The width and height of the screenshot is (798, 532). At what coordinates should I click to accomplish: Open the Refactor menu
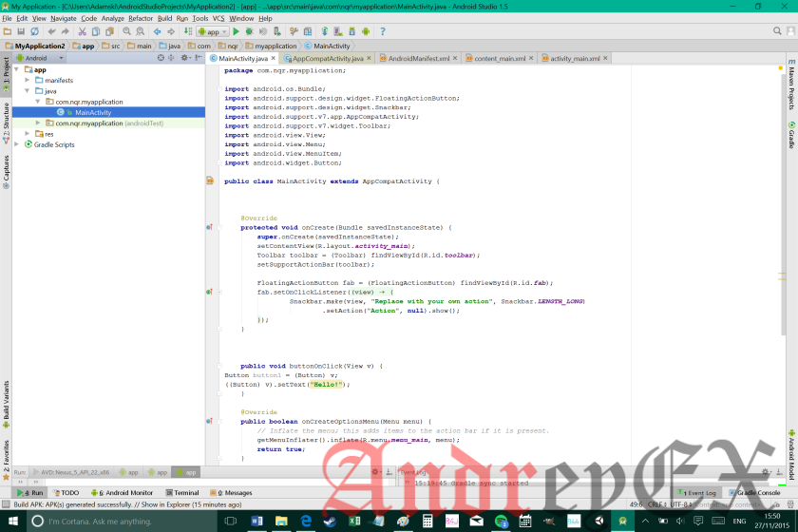[141, 18]
